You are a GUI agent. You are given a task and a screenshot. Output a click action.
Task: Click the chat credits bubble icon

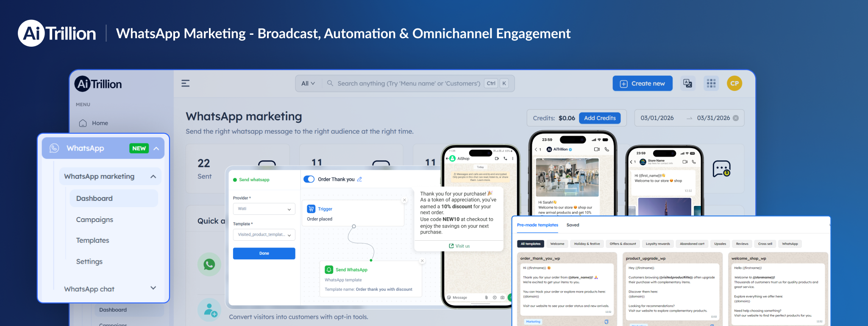[x=721, y=169]
